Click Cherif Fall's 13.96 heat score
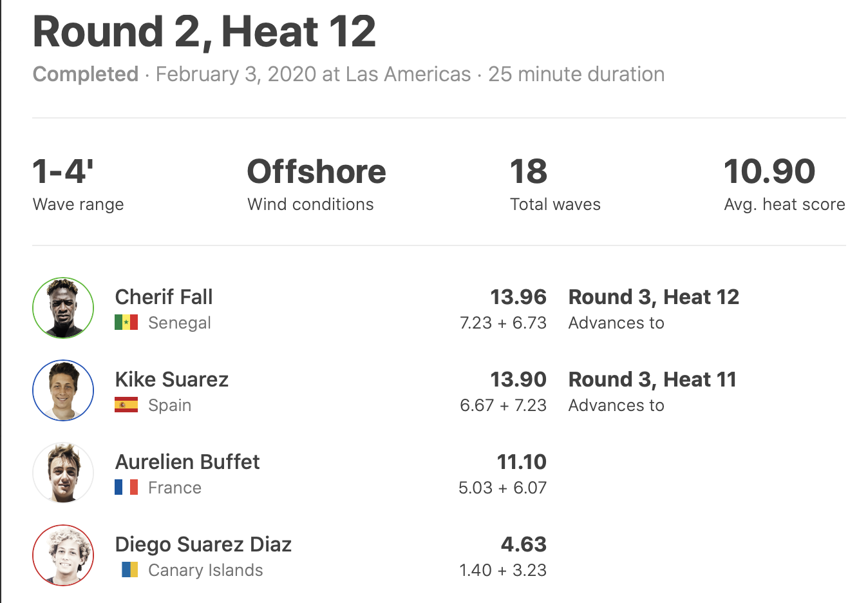 (518, 297)
